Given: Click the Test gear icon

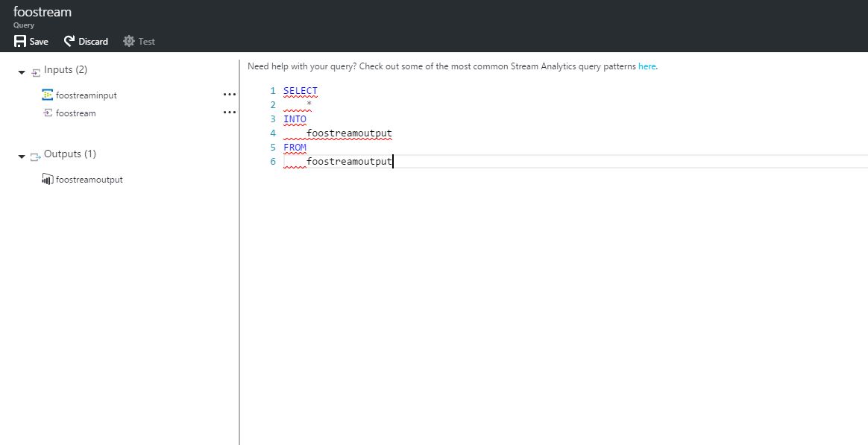Looking at the screenshot, I should click(x=129, y=42).
